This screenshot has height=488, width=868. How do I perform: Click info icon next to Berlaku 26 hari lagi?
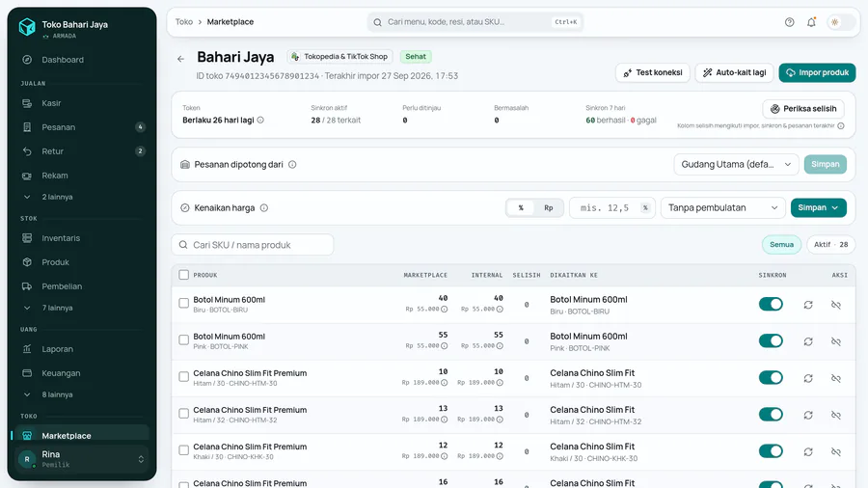click(x=260, y=120)
